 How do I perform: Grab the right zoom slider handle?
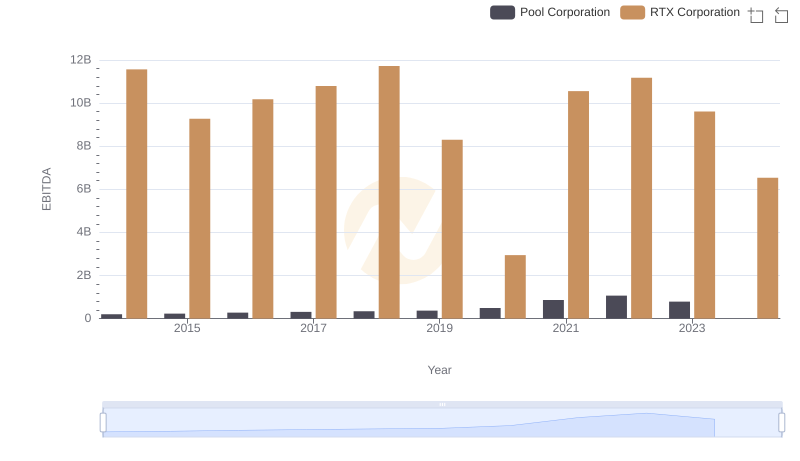[782, 423]
